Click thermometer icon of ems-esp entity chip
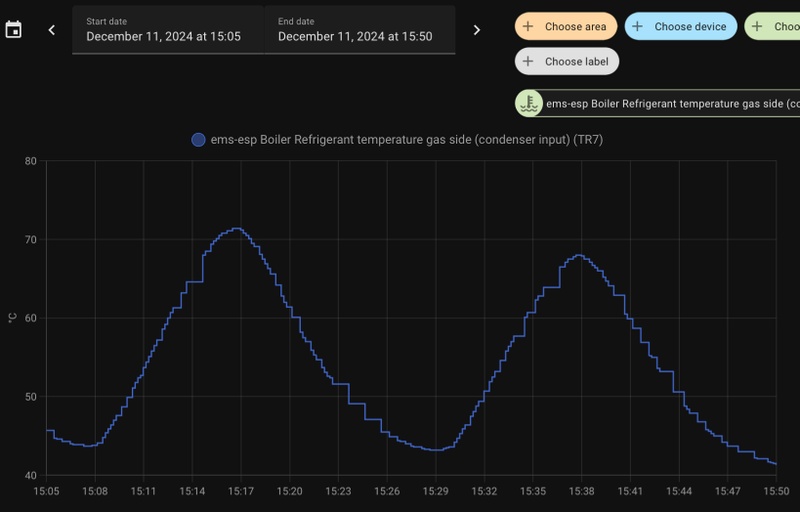 coord(529,104)
